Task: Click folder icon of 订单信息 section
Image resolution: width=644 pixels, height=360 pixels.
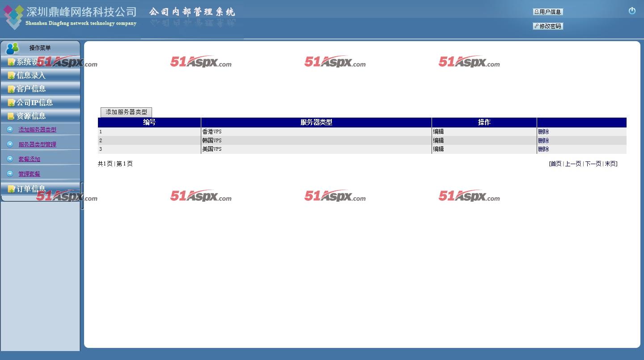Action: click(x=11, y=189)
